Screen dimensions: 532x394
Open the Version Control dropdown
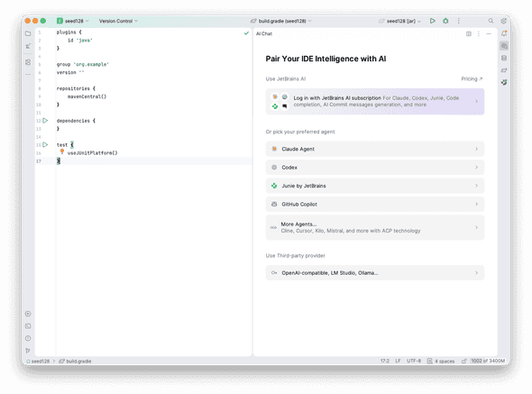click(x=118, y=21)
